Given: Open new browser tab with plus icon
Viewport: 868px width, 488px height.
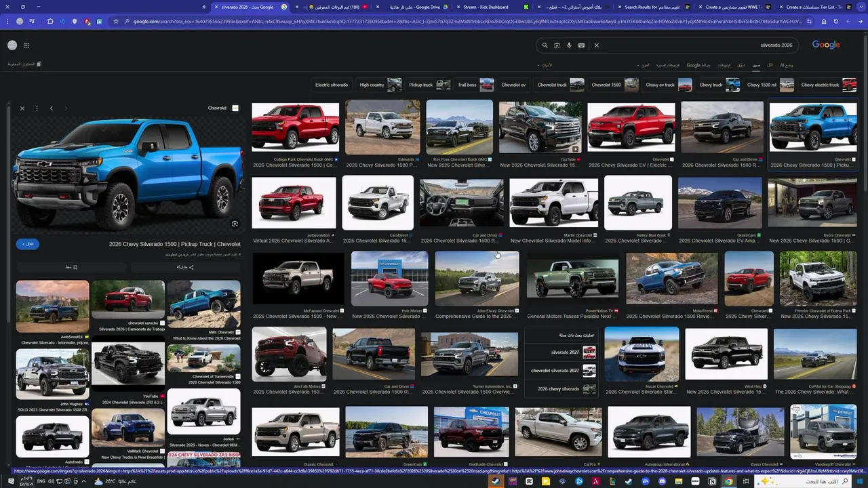Looking at the screenshot, I should pyautogui.click(x=204, y=7).
